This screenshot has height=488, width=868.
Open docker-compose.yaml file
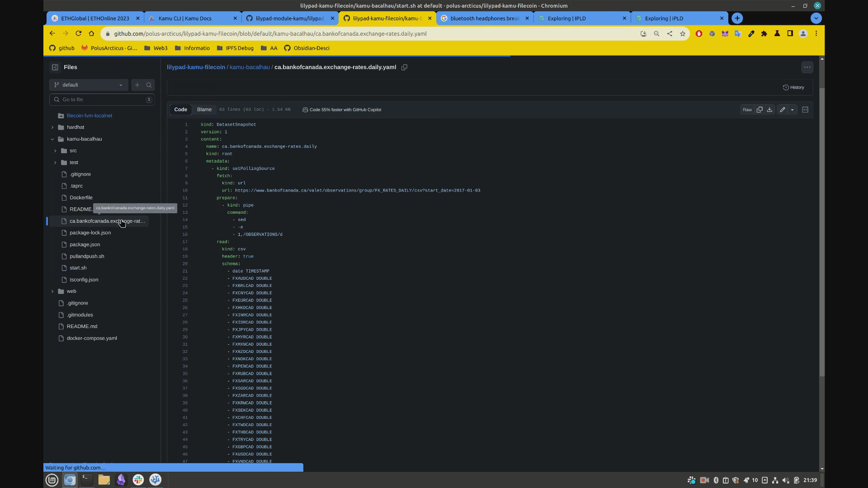(x=92, y=338)
